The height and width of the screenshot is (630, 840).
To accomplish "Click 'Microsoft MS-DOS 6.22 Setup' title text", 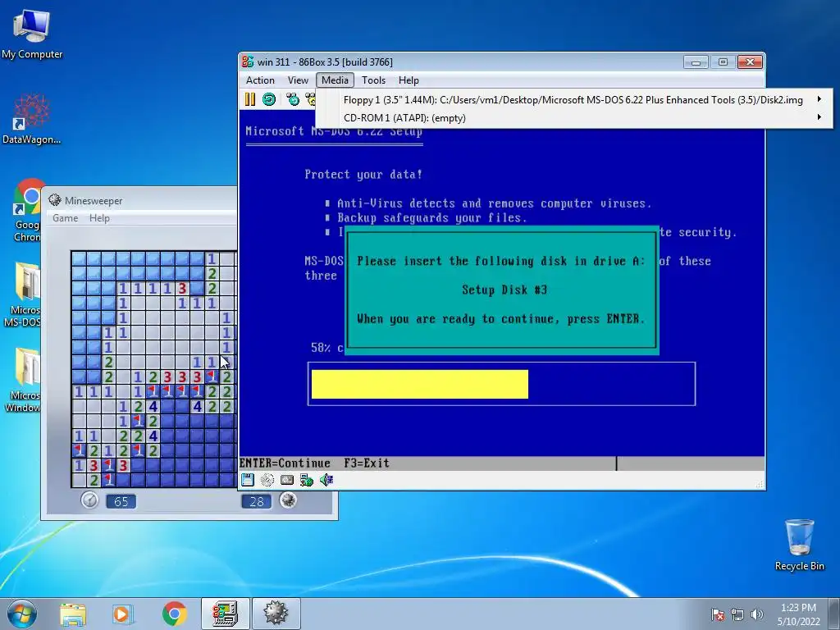I will (x=334, y=131).
